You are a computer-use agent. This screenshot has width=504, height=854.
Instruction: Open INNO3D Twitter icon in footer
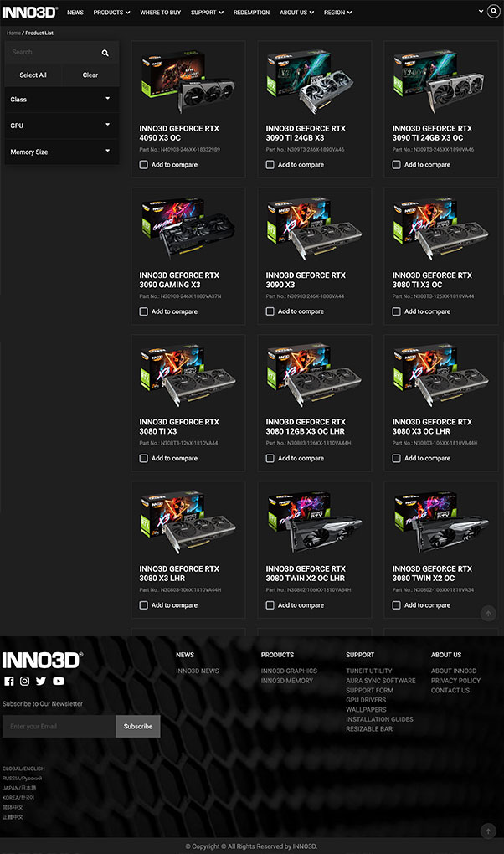click(41, 681)
